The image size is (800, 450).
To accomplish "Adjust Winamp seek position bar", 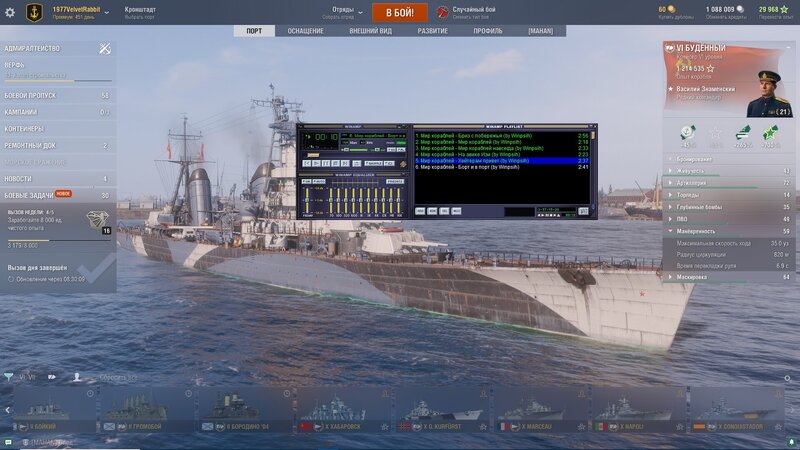I will (356, 155).
